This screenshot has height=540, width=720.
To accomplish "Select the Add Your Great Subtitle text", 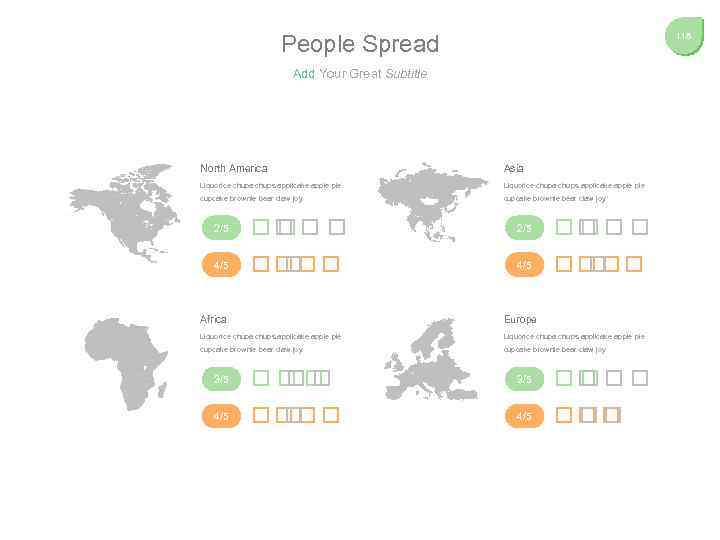I will click(x=360, y=74).
